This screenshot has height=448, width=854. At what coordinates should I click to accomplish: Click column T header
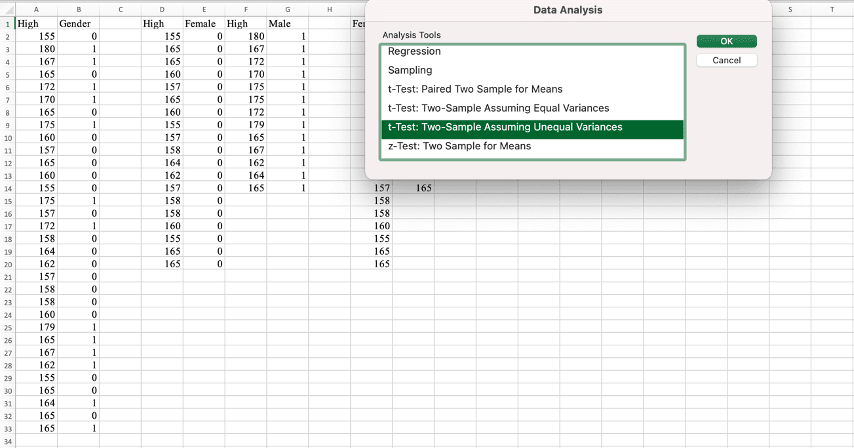click(x=832, y=9)
